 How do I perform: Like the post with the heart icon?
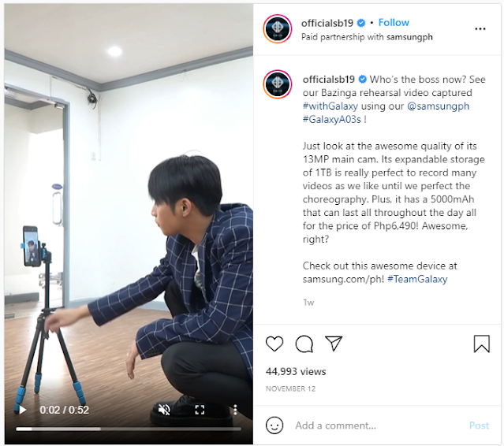pos(274,344)
